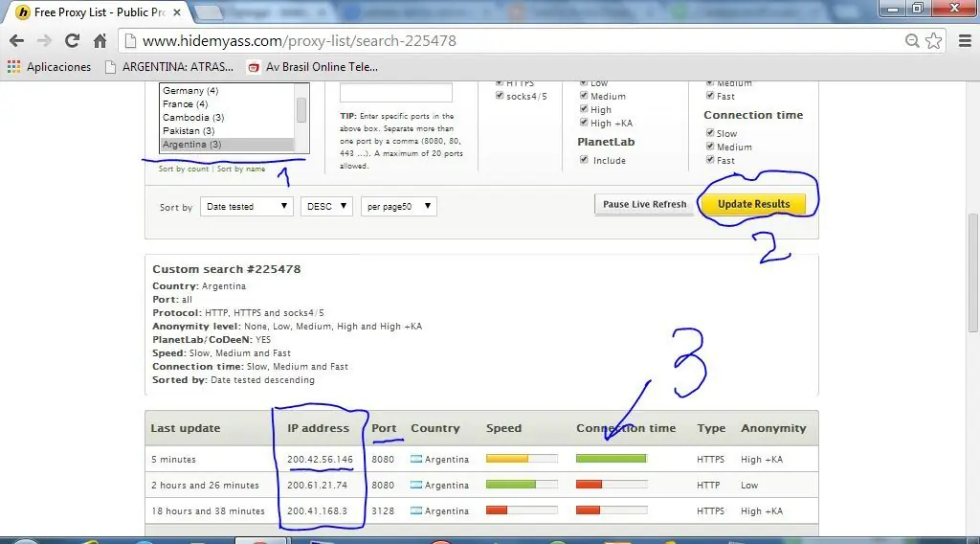Click the Argentina flag in the 200.42.56.146 row
Image resolution: width=980 pixels, height=544 pixels.
click(x=416, y=459)
